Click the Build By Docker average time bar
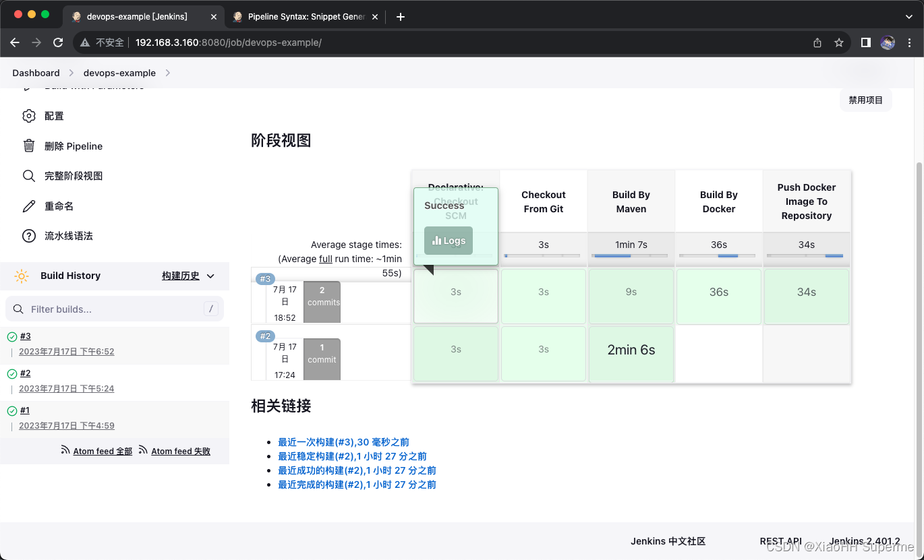 (718, 256)
